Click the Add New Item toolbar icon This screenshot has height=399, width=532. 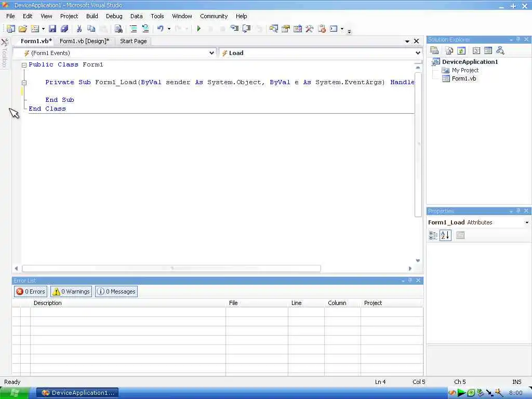pyautogui.click(x=35, y=29)
